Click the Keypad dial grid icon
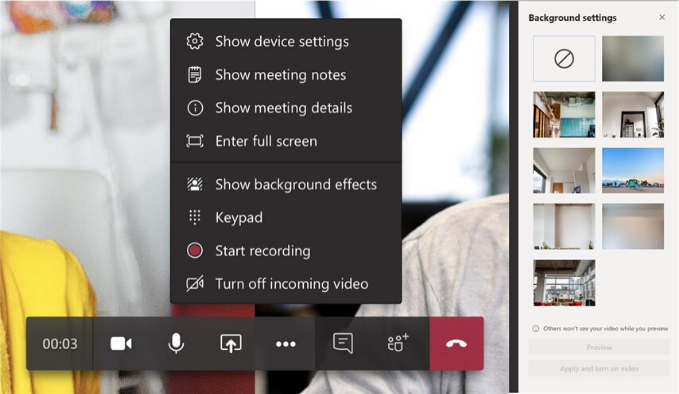This screenshot has height=394, width=679. tap(195, 217)
